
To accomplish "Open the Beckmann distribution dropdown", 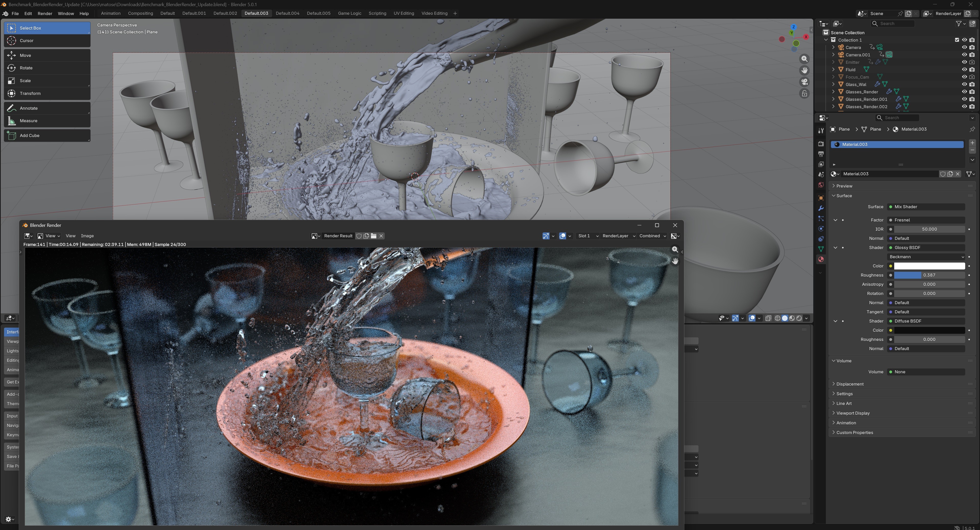I will point(926,257).
